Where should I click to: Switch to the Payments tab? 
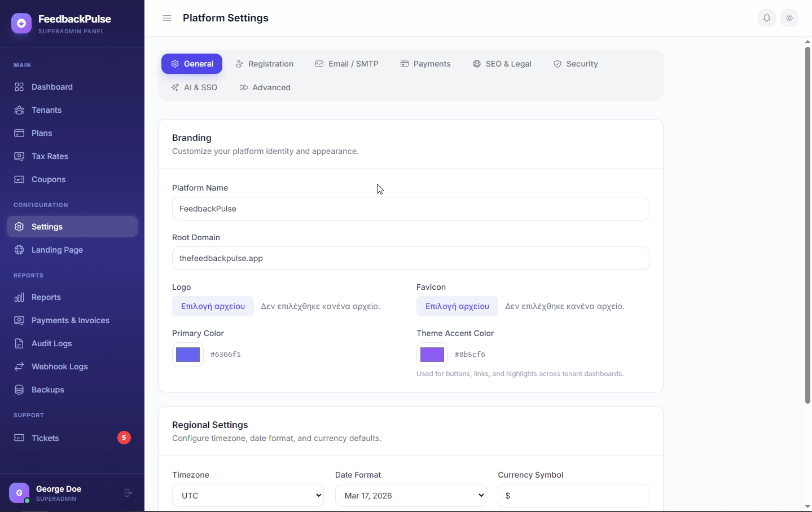425,64
